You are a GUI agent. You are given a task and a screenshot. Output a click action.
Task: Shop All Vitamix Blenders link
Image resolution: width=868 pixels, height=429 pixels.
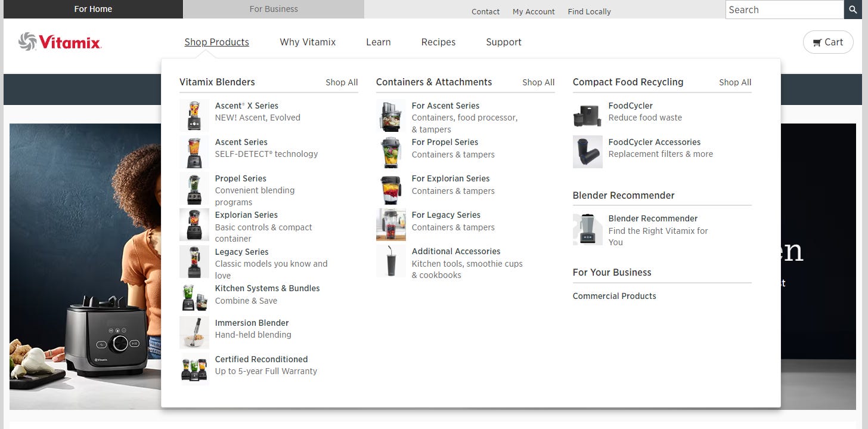click(x=342, y=82)
